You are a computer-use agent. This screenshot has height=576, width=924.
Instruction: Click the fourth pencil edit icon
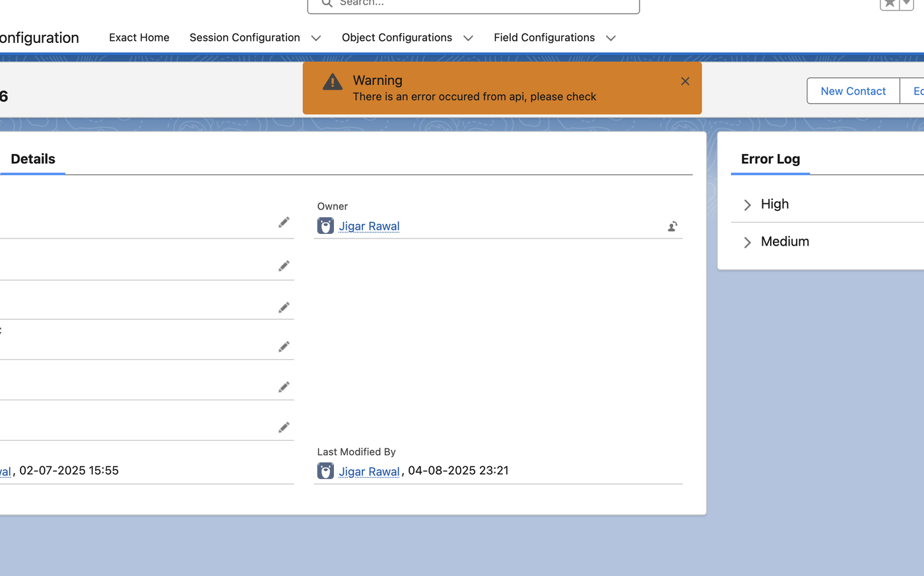tap(284, 347)
